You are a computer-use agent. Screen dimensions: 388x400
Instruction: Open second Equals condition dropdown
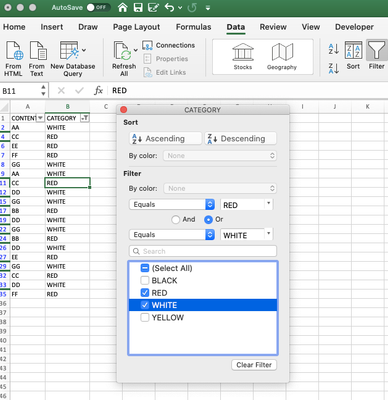click(x=171, y=235)
